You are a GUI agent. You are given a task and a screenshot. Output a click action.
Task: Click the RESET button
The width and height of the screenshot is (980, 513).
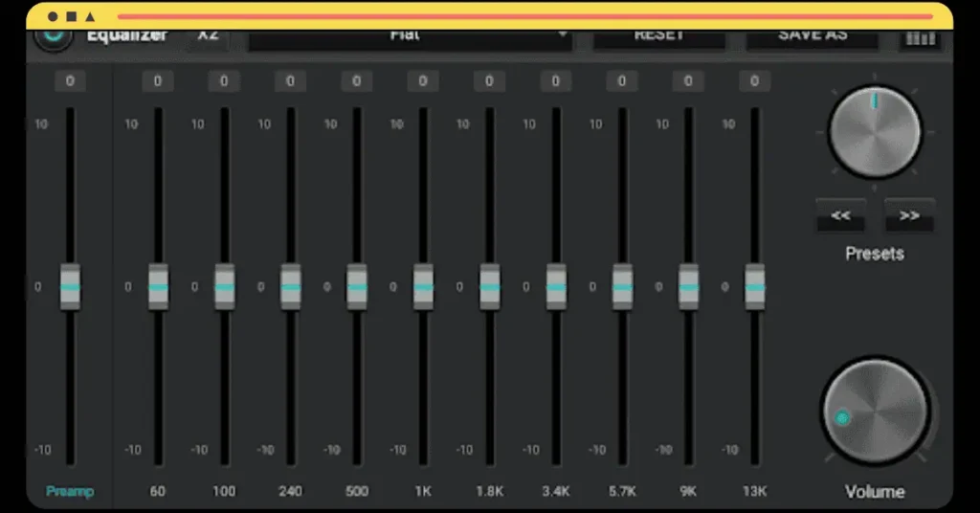point(659,38)
